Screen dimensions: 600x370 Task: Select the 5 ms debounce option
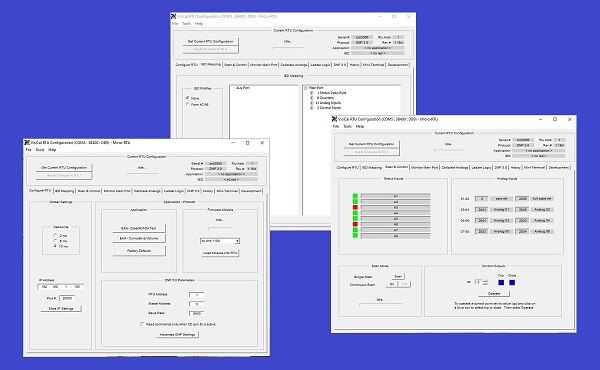pyautogui.click(x=55, y=241)
